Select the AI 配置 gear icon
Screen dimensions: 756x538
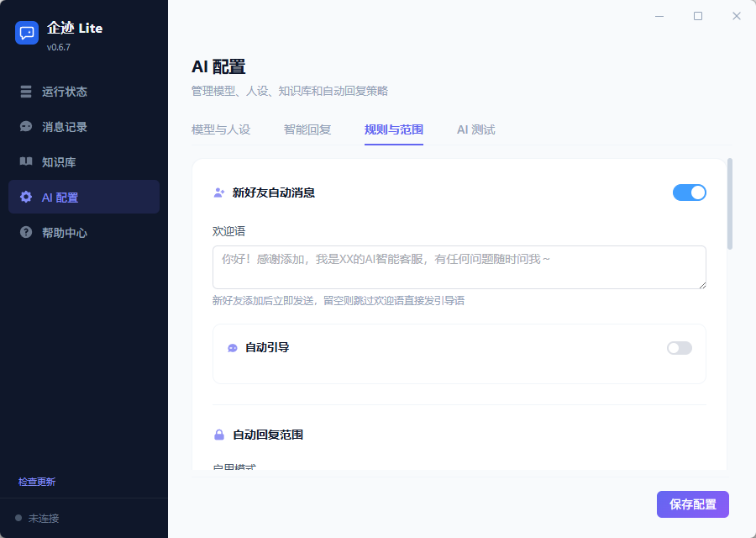[25, 197]
